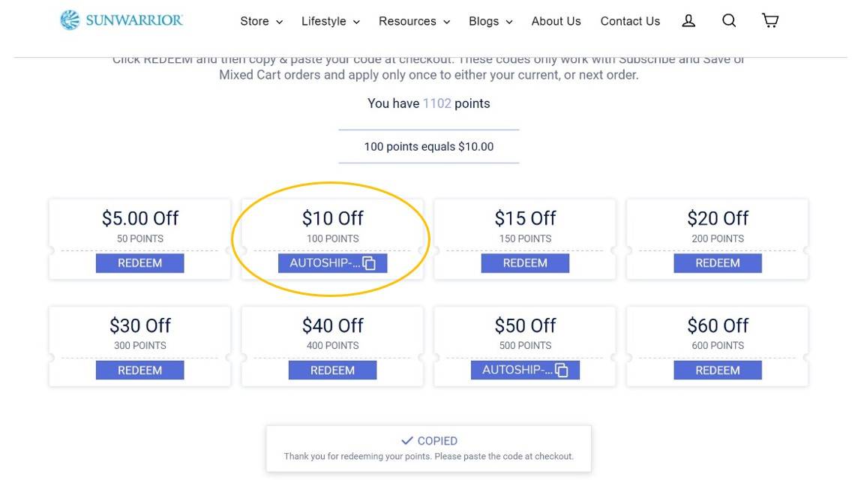Open the Contact Us page
This screenshot has width=858, height=504.
630,21
